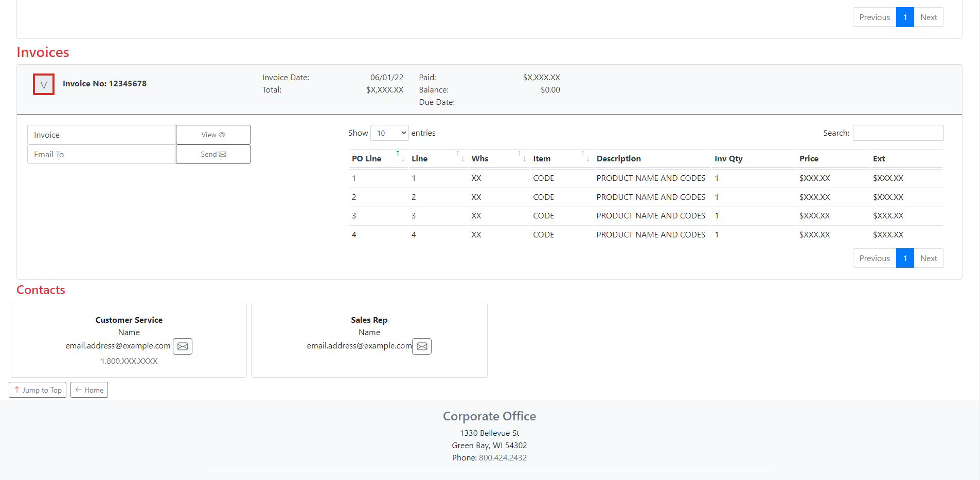Click the Invoice input field
This screenshot has width=980, height=480.
101,135
